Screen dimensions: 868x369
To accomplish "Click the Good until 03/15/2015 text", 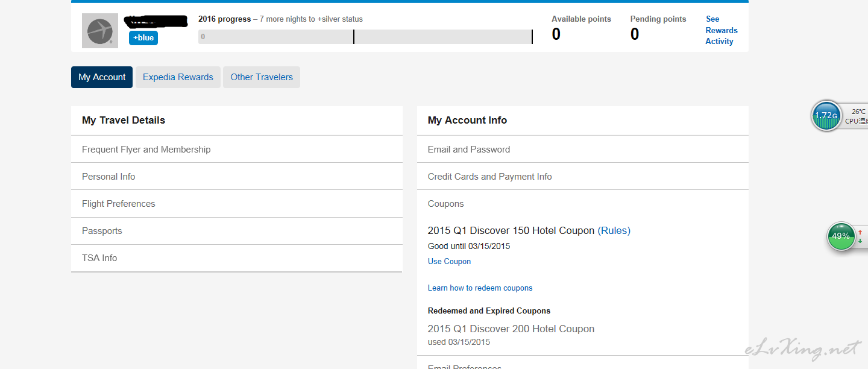I will (x=469, y=246).
